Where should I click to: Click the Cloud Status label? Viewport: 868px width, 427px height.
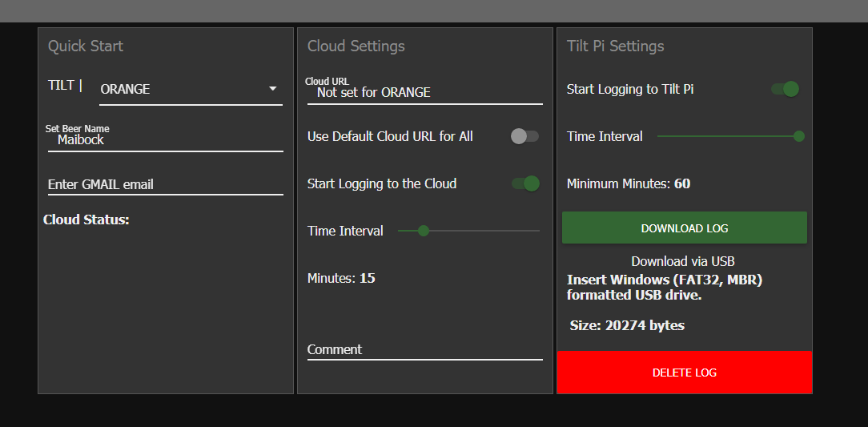click(86, 220)
